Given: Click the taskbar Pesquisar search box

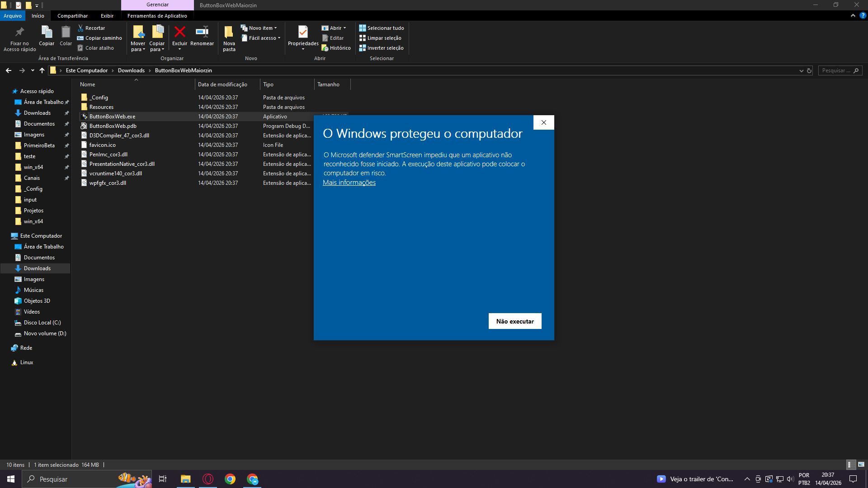Looking at the screenshot, I should [x=86, y=479].
